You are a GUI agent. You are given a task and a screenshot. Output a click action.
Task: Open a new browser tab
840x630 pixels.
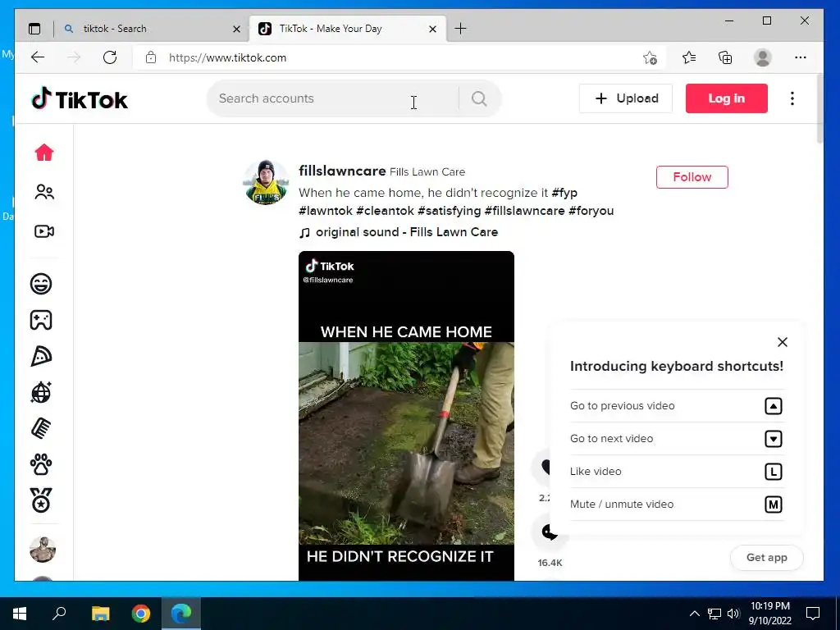click(x=460, y=29)
